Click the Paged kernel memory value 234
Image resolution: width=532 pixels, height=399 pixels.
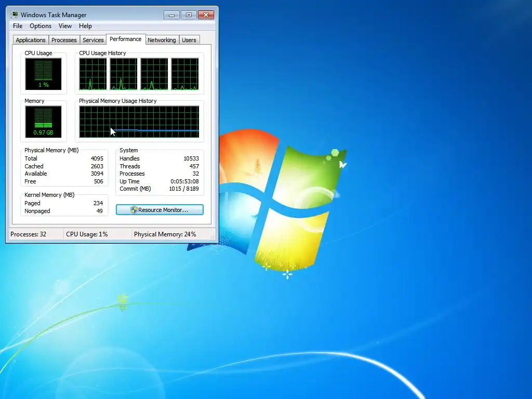(x=98, y=203)
